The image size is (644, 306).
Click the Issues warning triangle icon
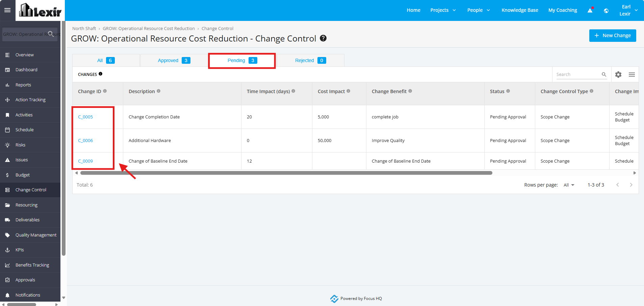click(x=7, y=160)
